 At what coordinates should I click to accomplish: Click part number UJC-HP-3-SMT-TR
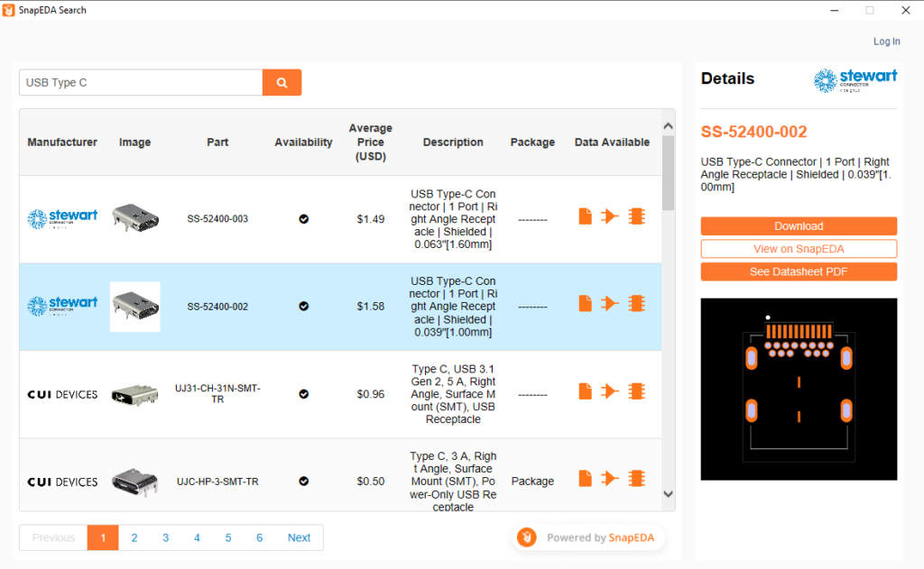(217, 482)
